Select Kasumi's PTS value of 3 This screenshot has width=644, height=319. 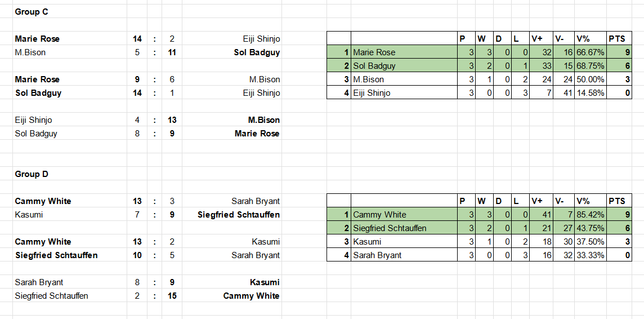pyautogui.click(x=619, y=242)
